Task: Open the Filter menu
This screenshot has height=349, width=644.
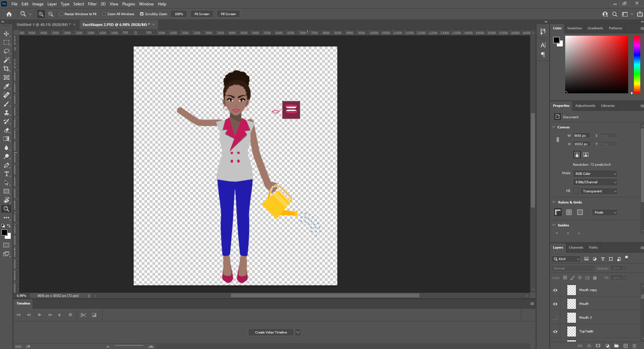Action: [x=92, y=4]
